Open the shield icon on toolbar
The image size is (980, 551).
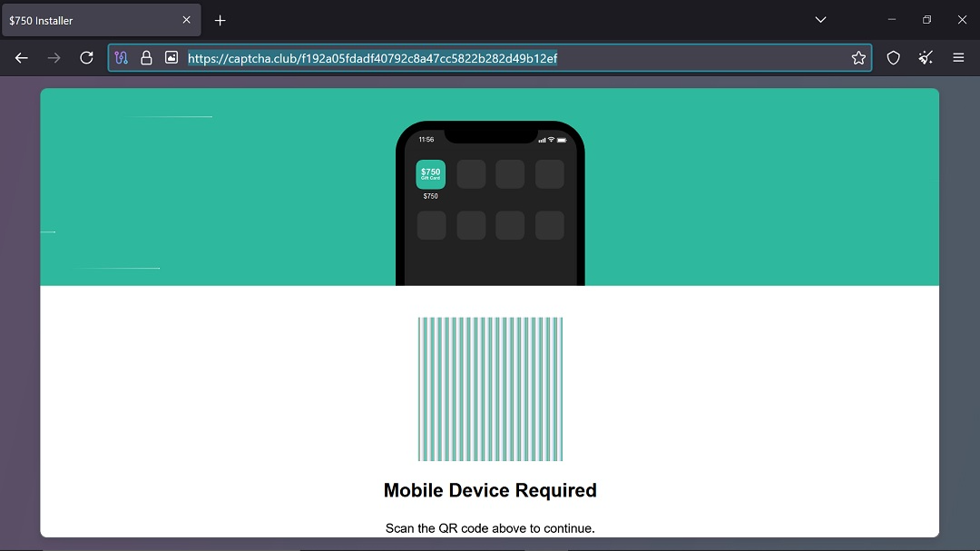pyautogui.click(x=894, y=58)
